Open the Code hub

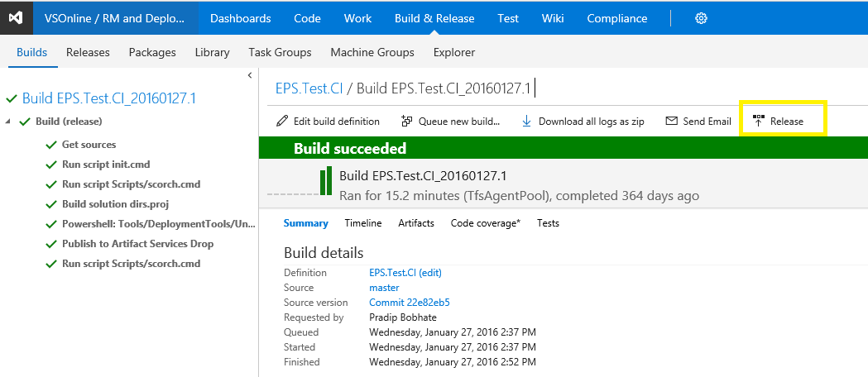(x=307, y=18)
